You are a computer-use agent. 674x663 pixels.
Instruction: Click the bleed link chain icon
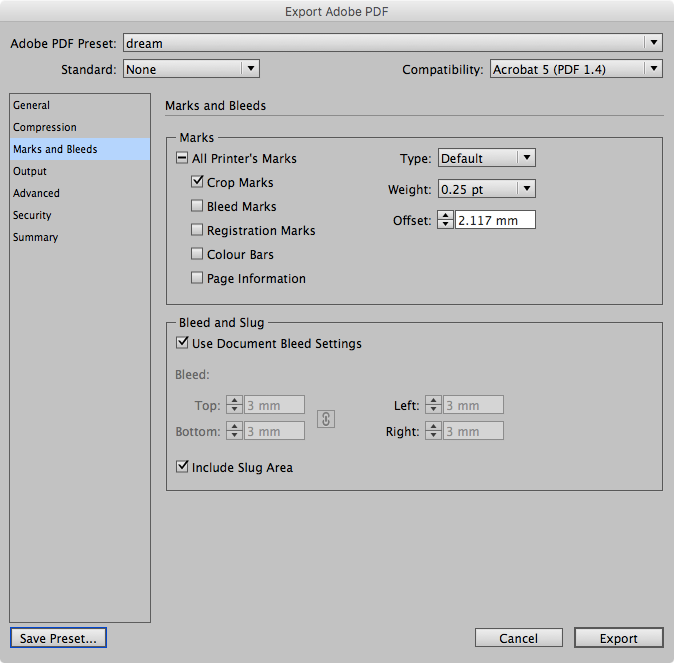(326, 419)
